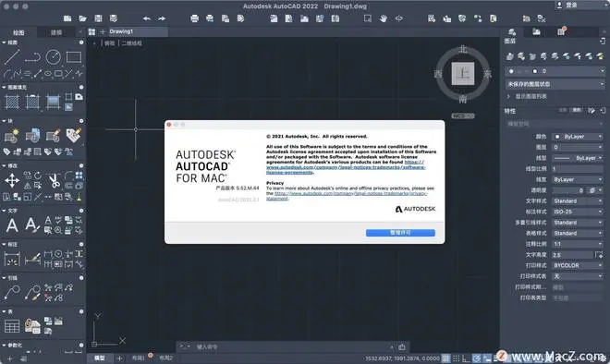Open the annotation scale 1:1 dropdown
Viewport: 610px width, 364px height.
[x=578, y=244]
